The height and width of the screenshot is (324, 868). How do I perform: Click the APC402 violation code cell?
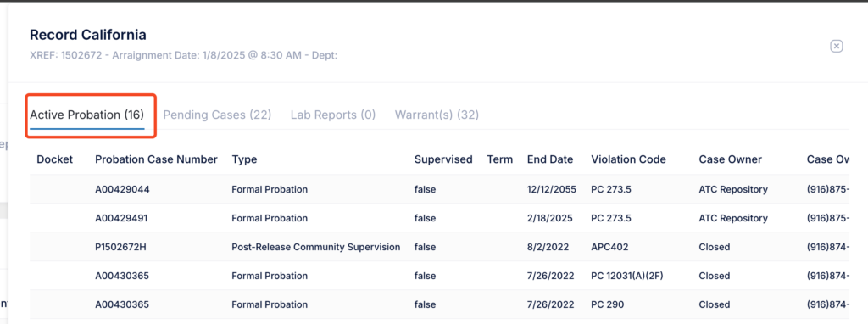(x=609, y=247)
